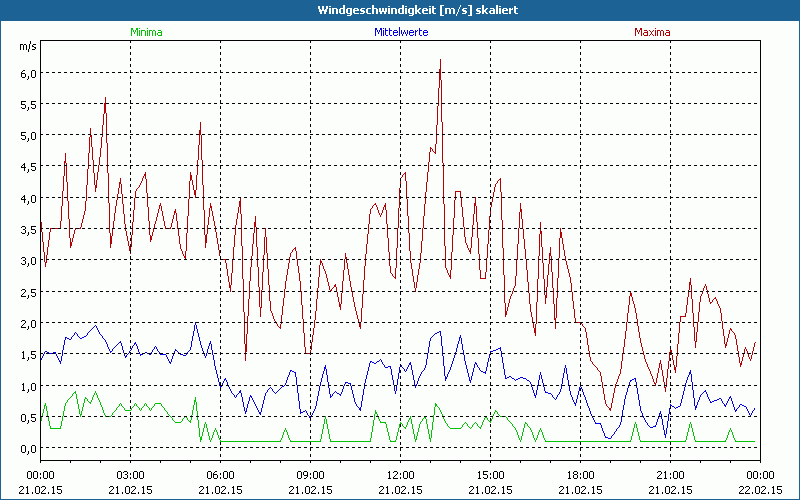Select the 18:00 time axis label
Image resolution: width=800 pixels, height=500 pixels.
[x=580, y=474]
